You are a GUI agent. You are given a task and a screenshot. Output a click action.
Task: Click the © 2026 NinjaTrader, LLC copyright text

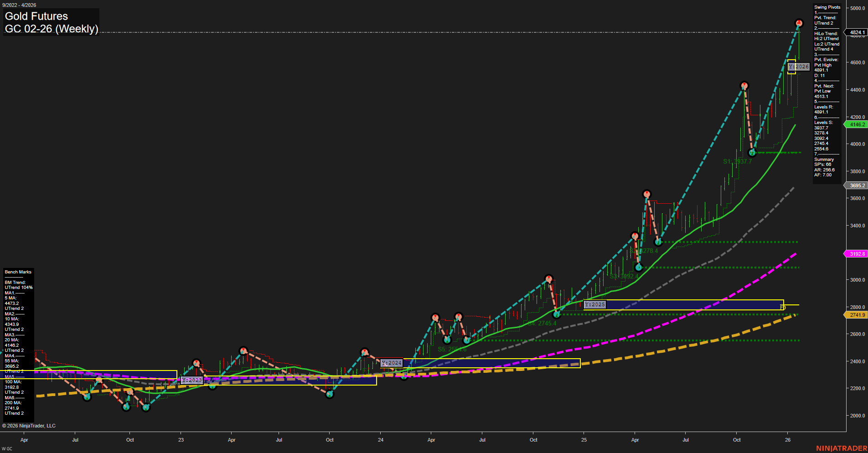29,425
